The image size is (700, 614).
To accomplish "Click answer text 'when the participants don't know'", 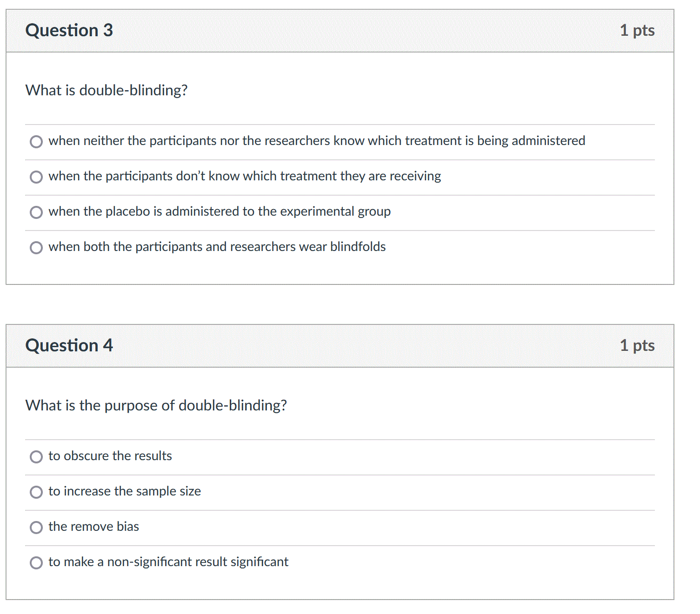I will pos(245,176).
